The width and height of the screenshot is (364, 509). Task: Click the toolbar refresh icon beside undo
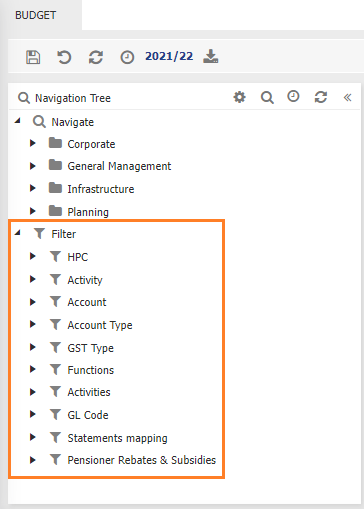tap(96, 57)
